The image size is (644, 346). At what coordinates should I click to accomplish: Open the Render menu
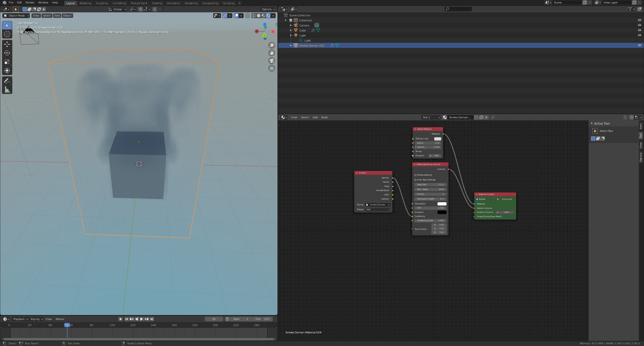pyautogui.click(x=30, y=3)
